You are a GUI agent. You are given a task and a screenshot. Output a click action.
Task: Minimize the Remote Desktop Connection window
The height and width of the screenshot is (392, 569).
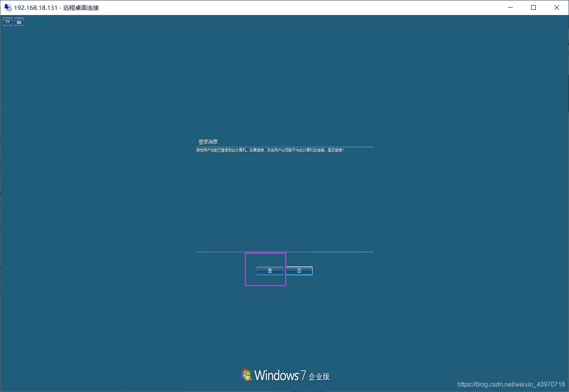(510, 8)
